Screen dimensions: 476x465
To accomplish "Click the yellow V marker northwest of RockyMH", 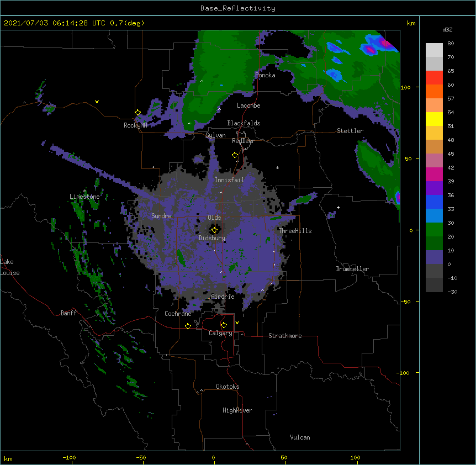I will (x=97, y=102).
